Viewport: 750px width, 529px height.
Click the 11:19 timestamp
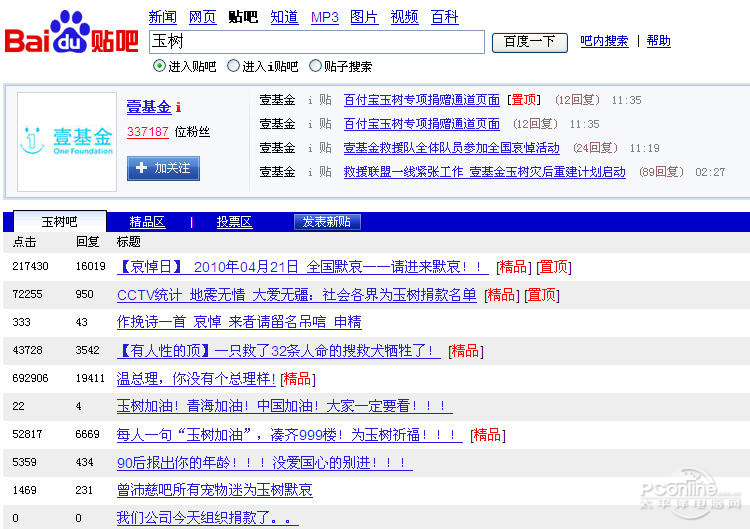(644, 148)
